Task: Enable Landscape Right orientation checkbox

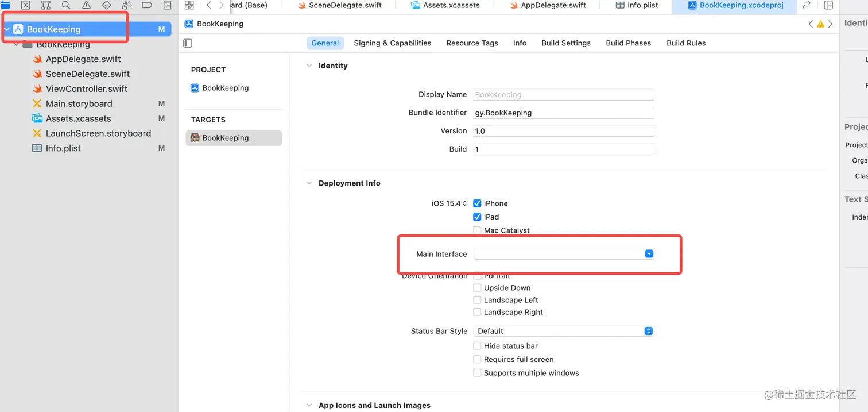Action: [x=476, y=312]
